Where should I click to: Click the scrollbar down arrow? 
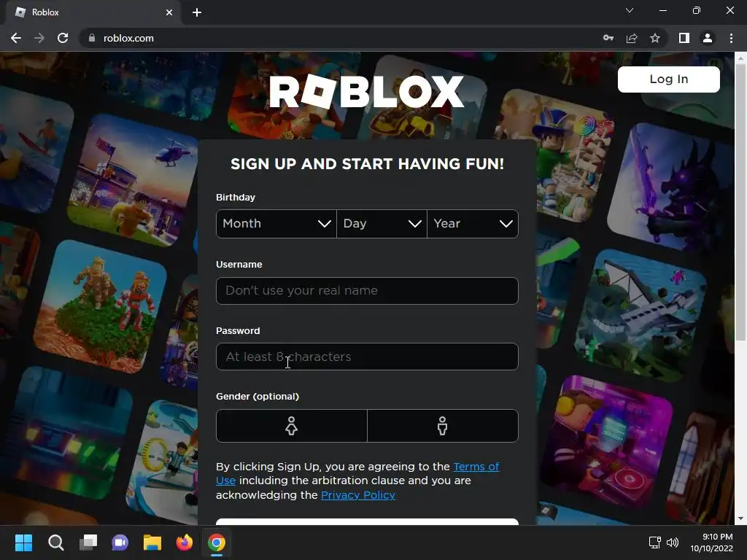point(740,518)
